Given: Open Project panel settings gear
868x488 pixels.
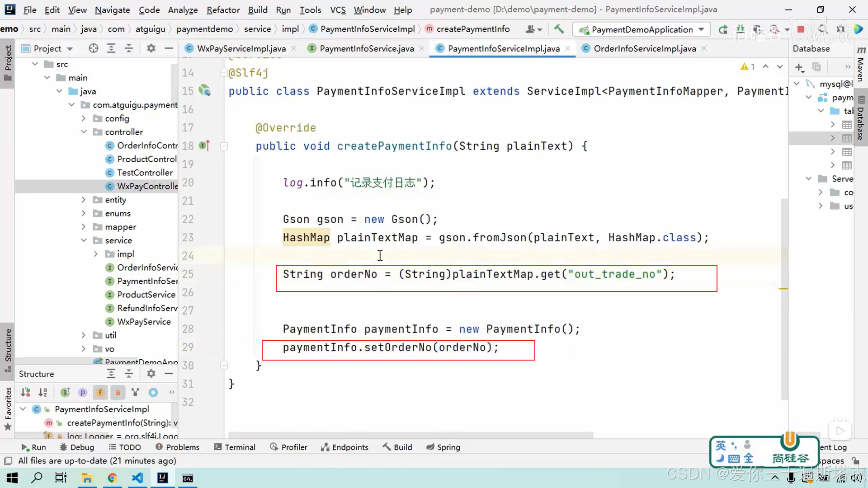Looking at the screenshot, I should pyautogui.click(x=151, y=48).
